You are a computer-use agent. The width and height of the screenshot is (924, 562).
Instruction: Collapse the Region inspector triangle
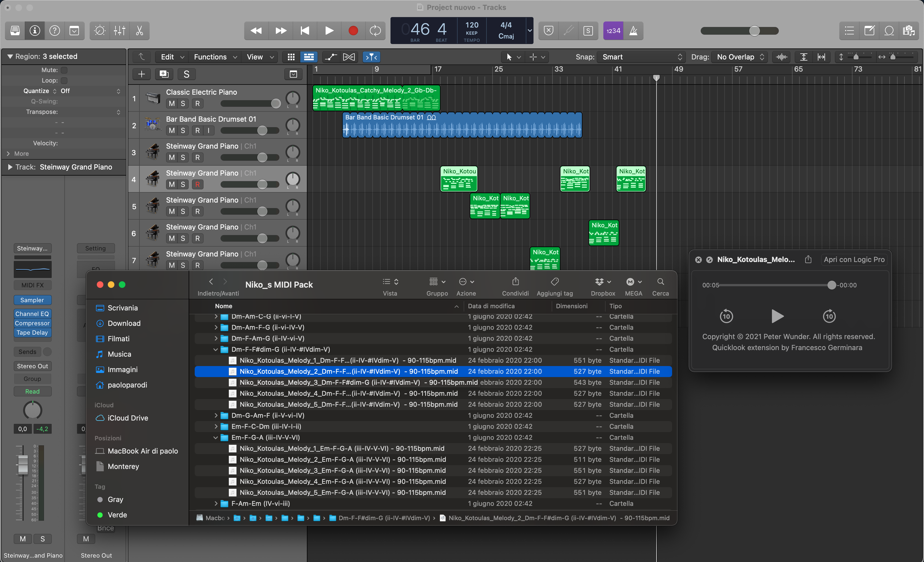coord(10,57)
